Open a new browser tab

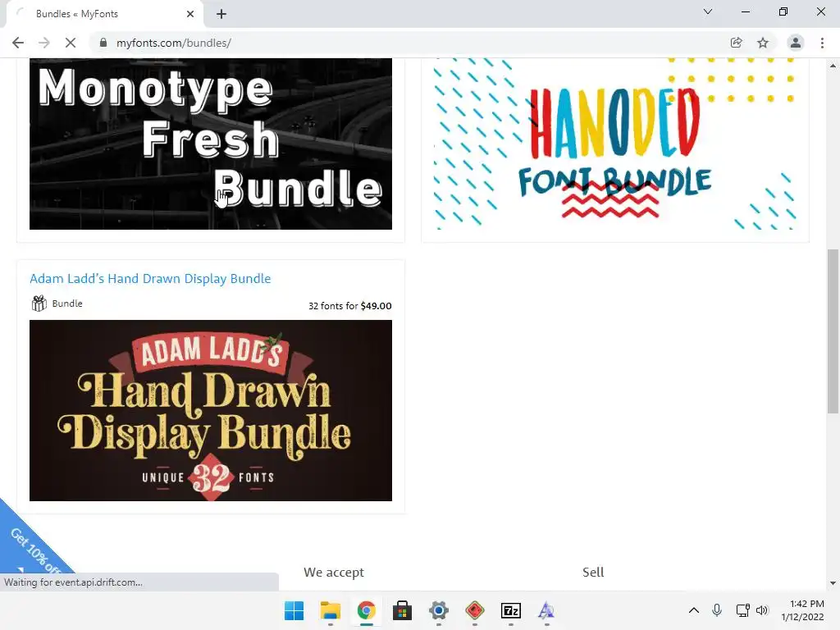tap(221, 14)
